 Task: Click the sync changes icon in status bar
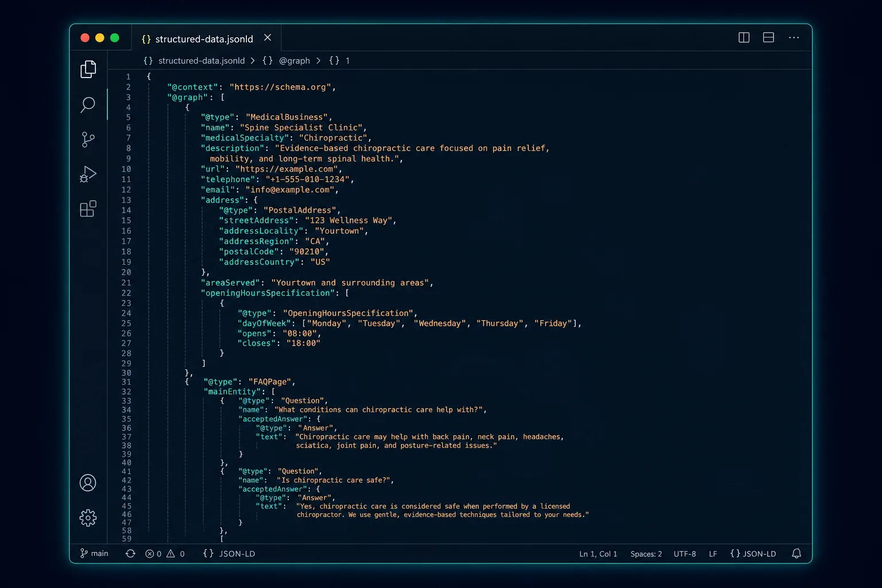click(130, 554)
